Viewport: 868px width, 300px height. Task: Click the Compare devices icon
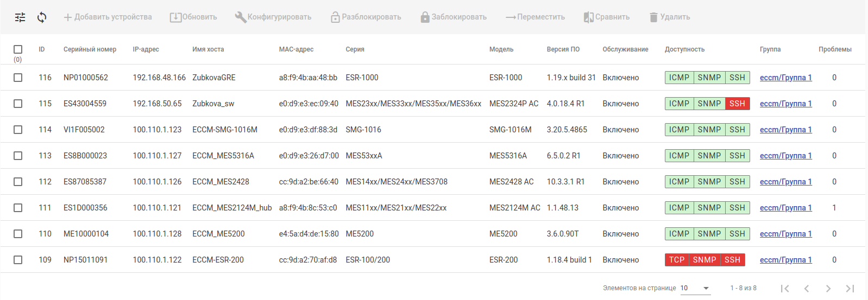coord(588,17)
